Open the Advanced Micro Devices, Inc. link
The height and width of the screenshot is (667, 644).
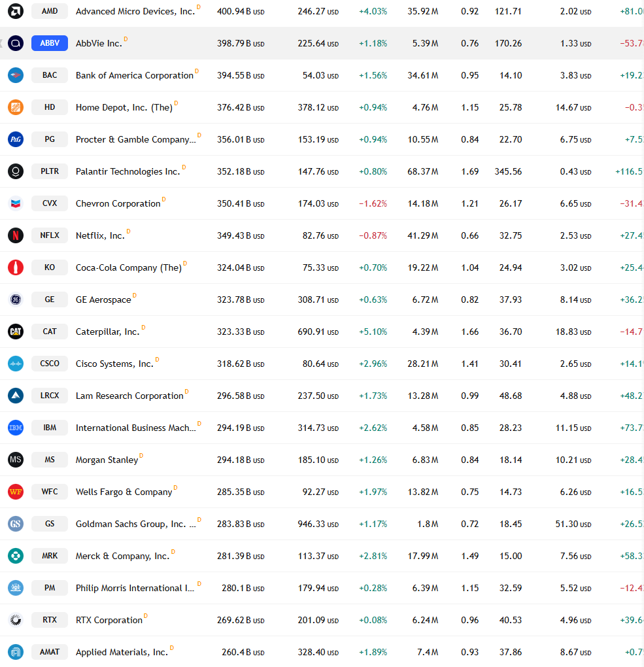pos(135,12)
